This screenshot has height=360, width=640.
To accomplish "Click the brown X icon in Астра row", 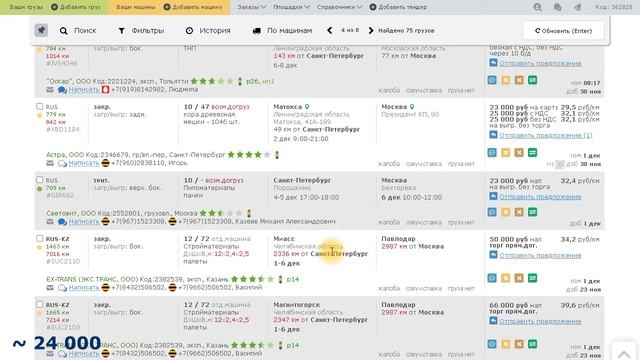I will [519, 153].
